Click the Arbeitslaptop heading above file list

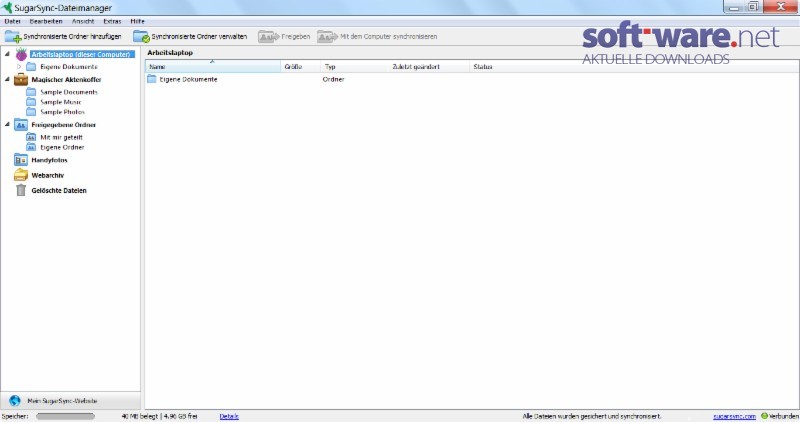coord(170,53)
